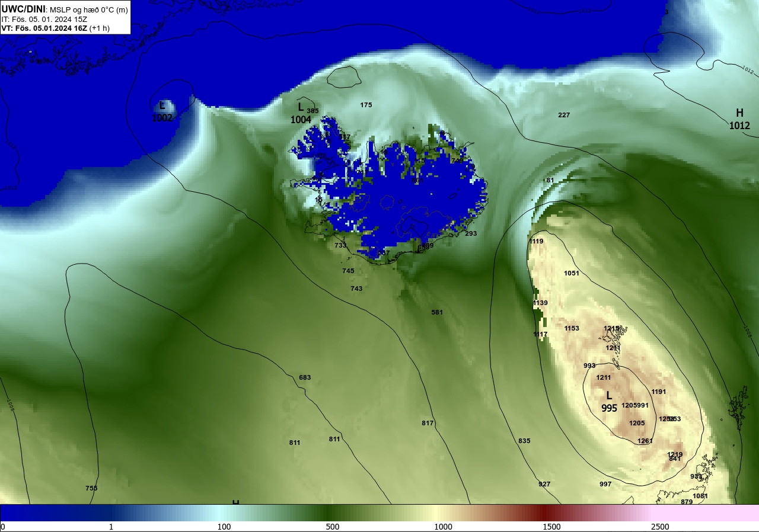Select the 933 height value
Viewport: 759px width, 532px height.
tap(696, 476)
